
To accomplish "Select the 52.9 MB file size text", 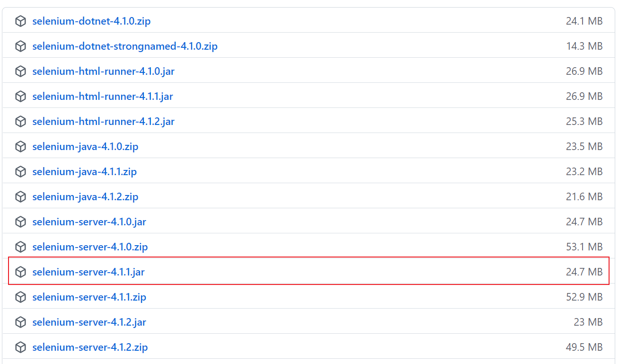I will point(584,297).
